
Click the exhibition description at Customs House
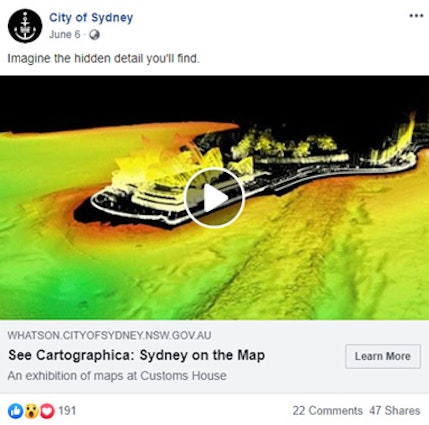click(x=117, y=376)
